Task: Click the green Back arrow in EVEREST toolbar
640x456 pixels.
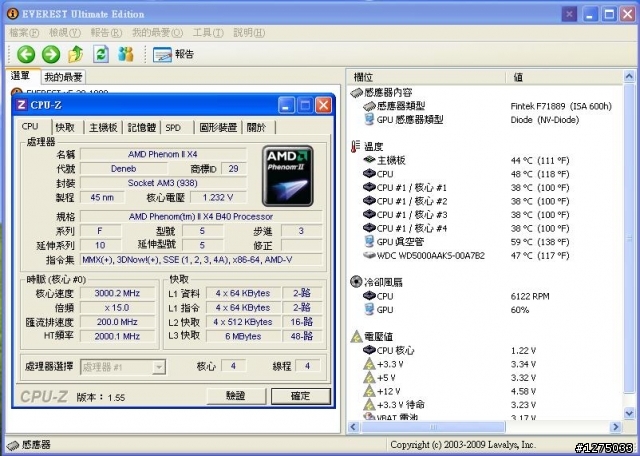Action: [x=26, y=54]
